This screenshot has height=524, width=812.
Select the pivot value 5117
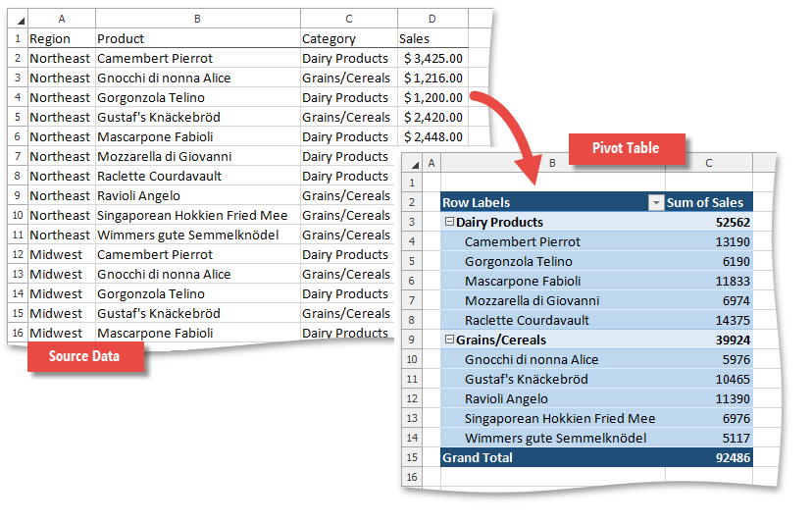(x=709, y=438)
